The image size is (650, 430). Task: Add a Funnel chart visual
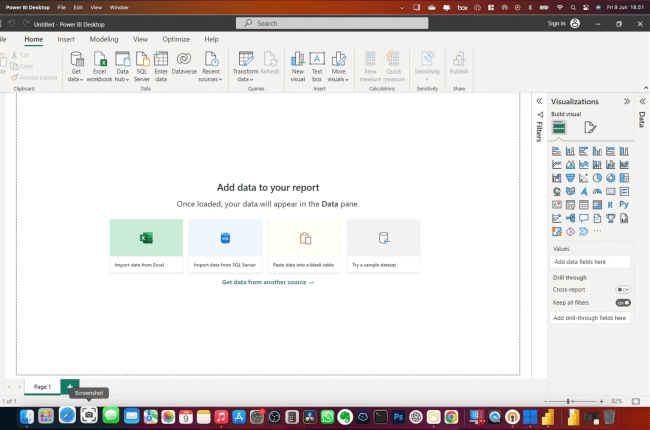point(570,178)
